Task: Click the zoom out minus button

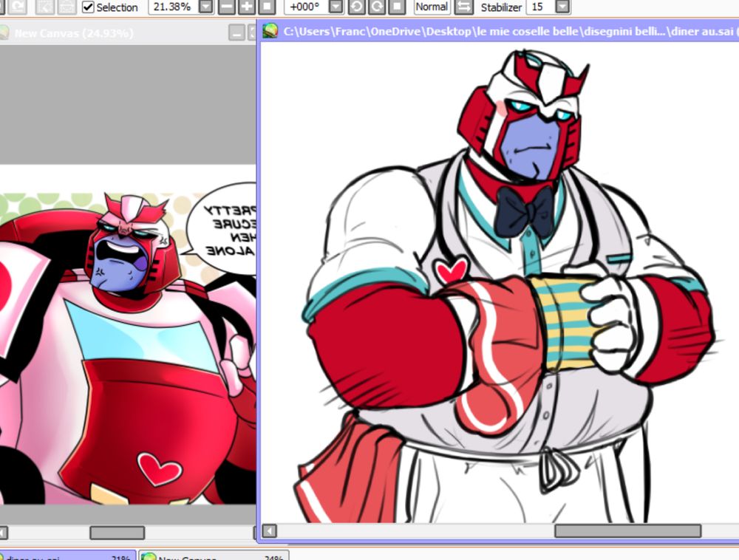Action: click(x=227, y=7)
